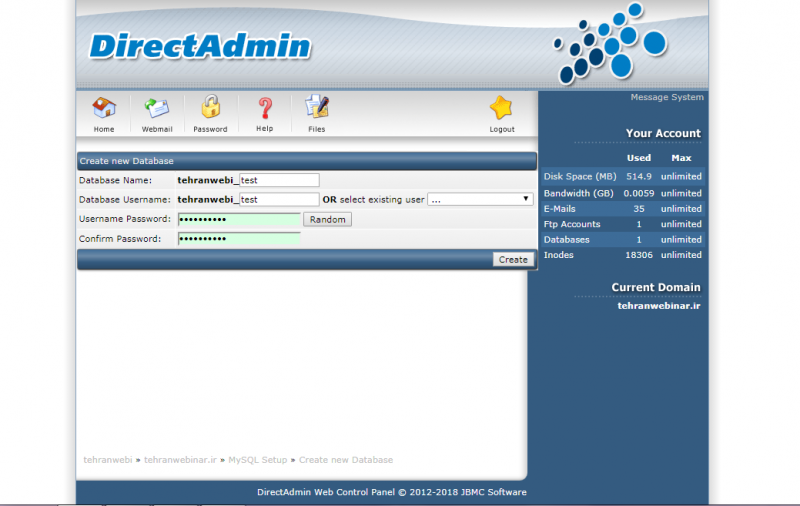Image resolution: width=800 pixels, height=506 pixels.
Task: Click the DirectAdmin logo
Action: 200,47
